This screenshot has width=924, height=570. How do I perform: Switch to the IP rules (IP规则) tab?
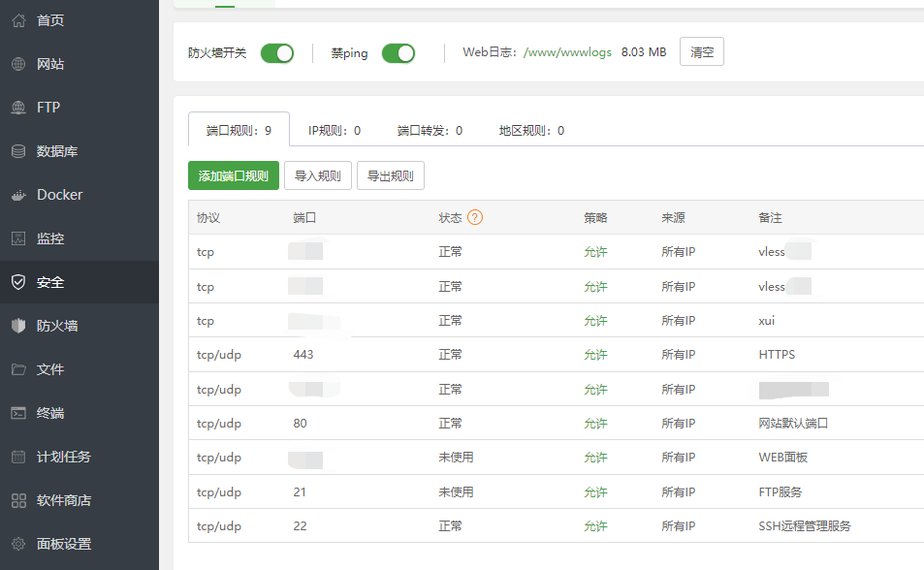(335, 130)
